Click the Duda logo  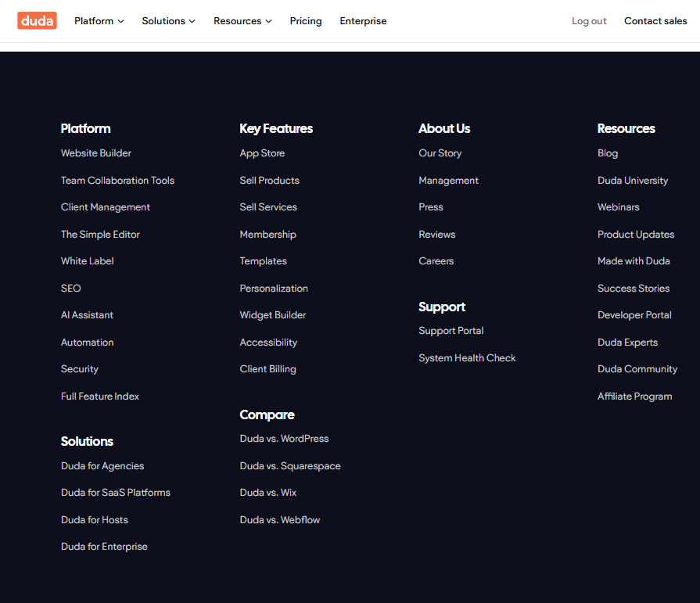[x=37, y=20]
